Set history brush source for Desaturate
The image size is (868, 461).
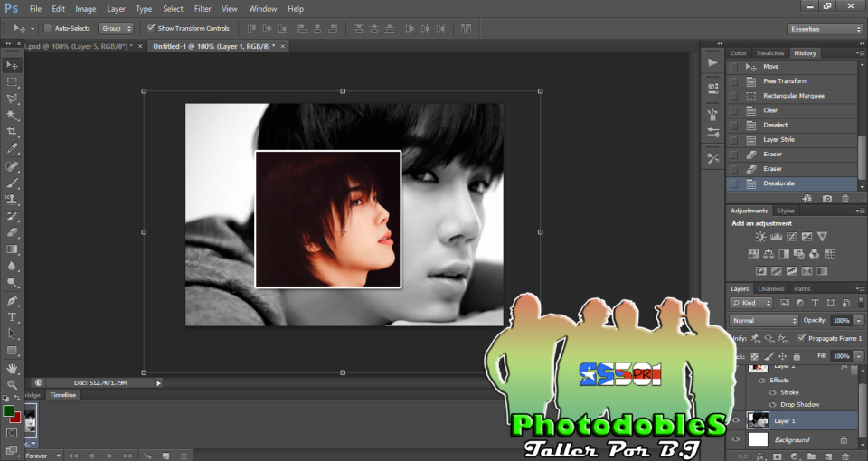point(733,183)
